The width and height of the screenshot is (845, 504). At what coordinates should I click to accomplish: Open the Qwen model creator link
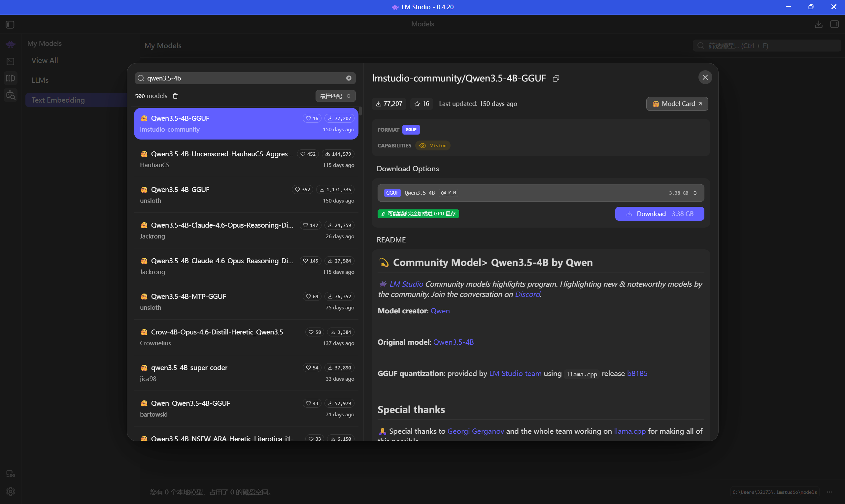(x=440, y=311)
